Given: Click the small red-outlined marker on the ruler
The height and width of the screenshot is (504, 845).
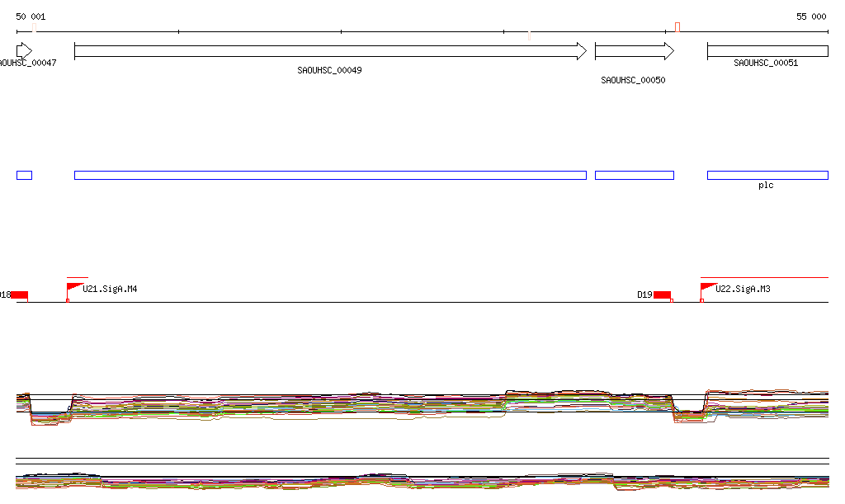Looking at the screenshot, I should [x=677, y=27].
